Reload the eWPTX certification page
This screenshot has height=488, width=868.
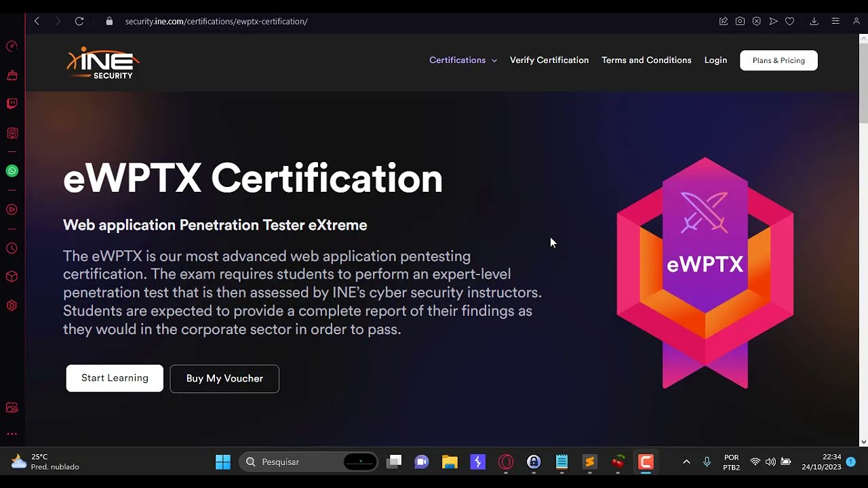pyautogui.click(x=79, y=21)
